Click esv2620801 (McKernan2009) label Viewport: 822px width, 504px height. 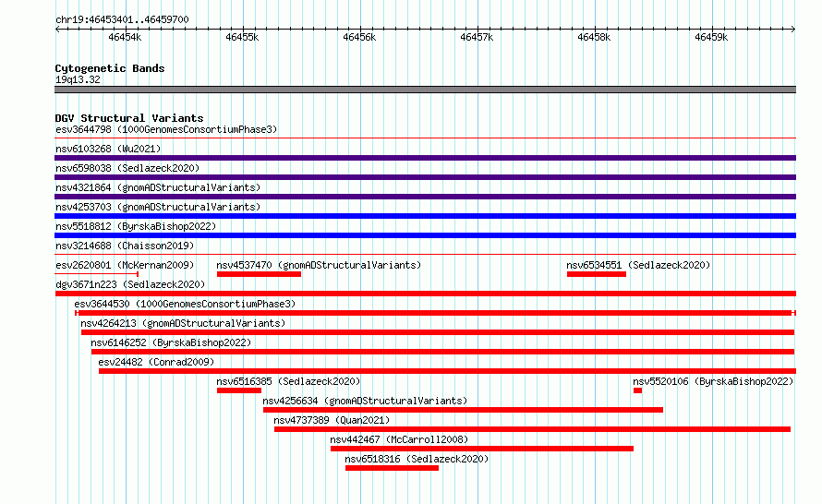(x=125, y=265)
